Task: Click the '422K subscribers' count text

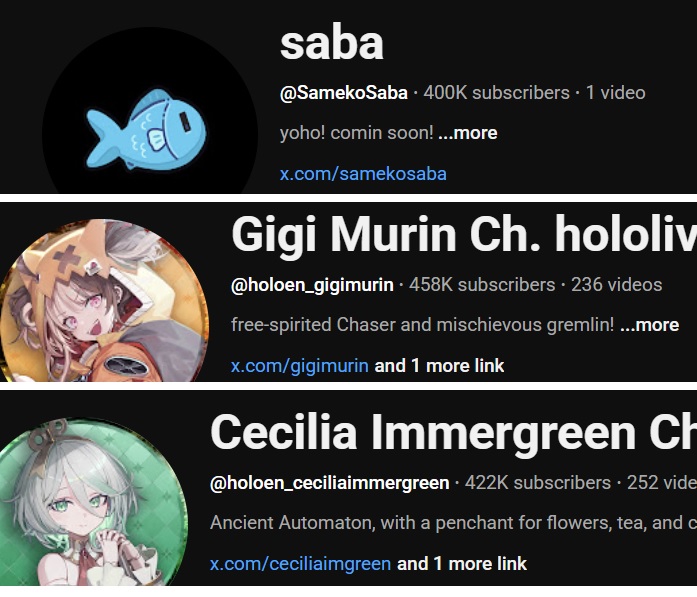Action: pos(538,483)
